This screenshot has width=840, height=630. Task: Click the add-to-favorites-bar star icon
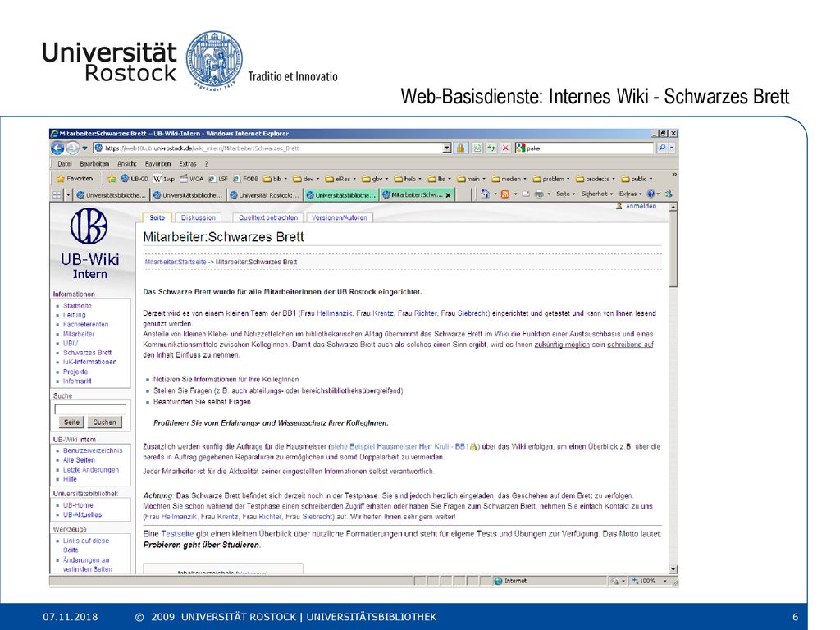(112, 179)
